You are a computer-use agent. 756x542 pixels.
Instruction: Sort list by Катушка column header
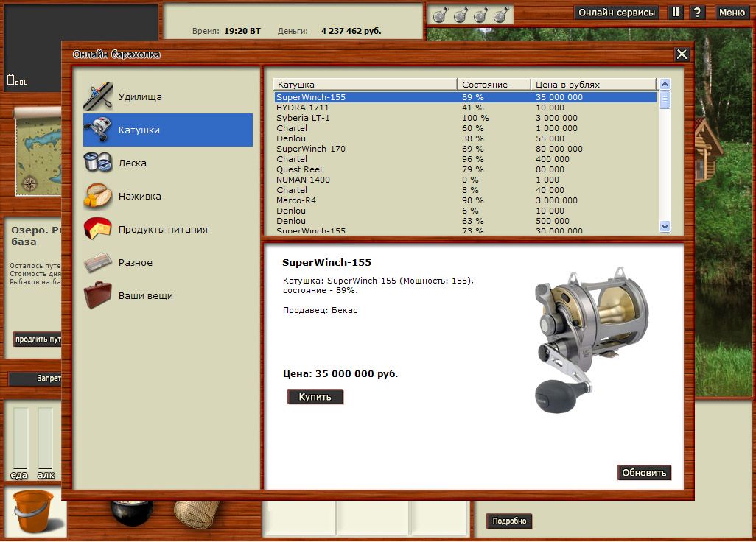[365, 84]
